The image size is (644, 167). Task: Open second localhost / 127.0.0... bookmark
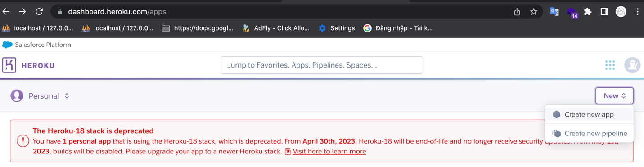(117, 28)
